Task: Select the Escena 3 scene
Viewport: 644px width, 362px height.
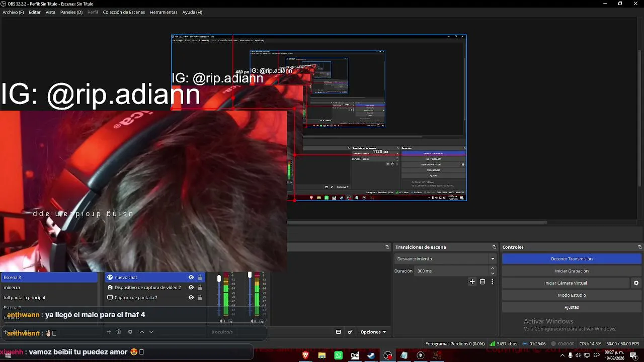Action: tap(49, 278)
